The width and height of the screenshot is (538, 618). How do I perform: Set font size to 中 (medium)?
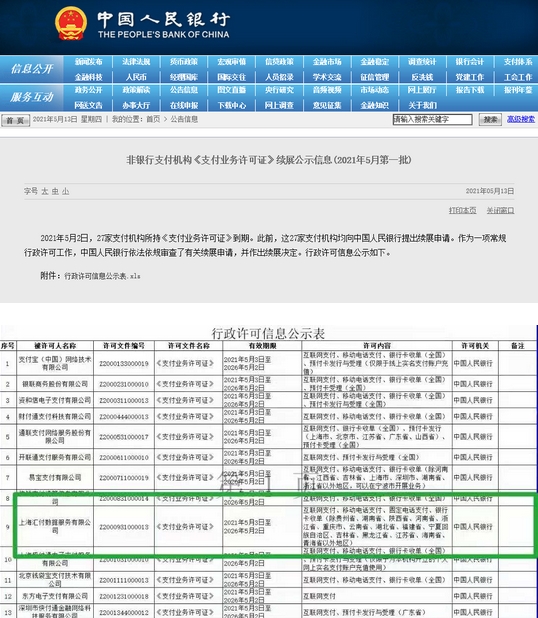(x=55, y=191)
